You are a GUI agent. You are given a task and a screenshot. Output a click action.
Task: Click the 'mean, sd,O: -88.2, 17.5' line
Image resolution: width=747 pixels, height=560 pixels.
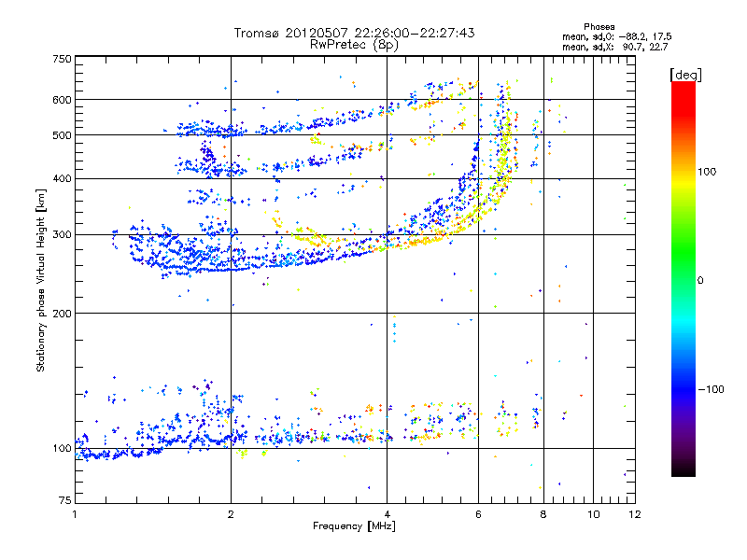617,36
